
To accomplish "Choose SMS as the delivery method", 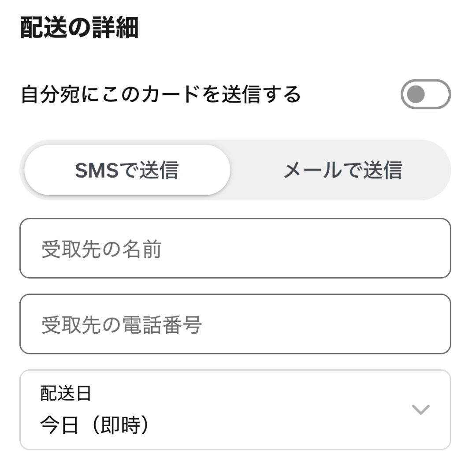I will click(125, 170).
